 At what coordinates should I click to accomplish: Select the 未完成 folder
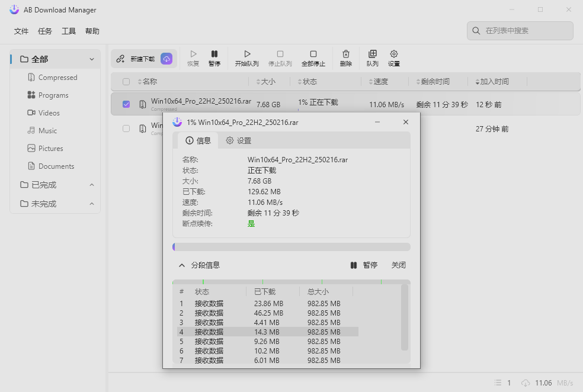coord(55,204)
